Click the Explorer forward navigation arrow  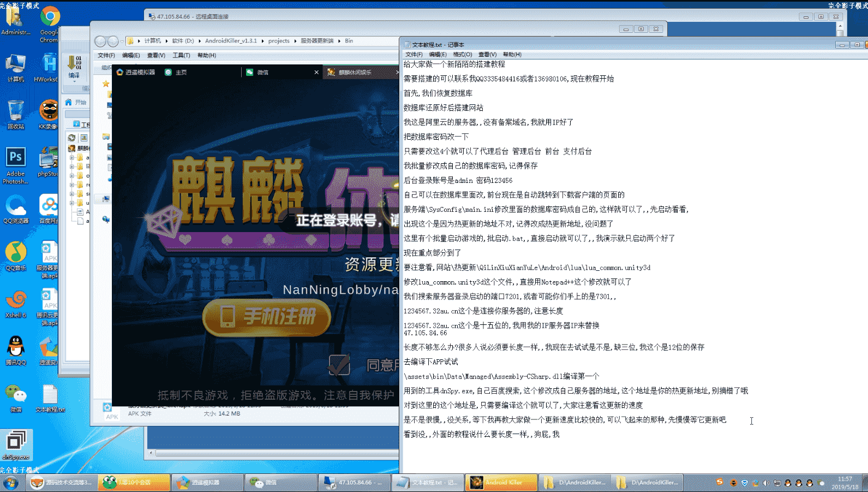[112, 42]
